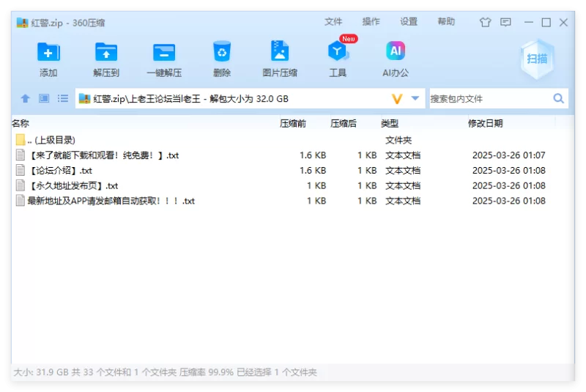The image size is (586, 392).
Task: Sort by 压缩后 column header
Action: (x=344, y=123)
